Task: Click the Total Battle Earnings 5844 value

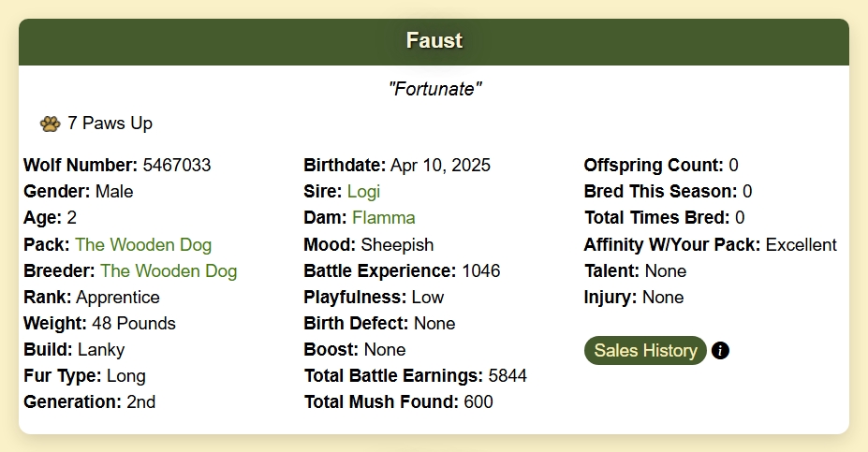Action: pyautogui.click(x=507, y=376)
